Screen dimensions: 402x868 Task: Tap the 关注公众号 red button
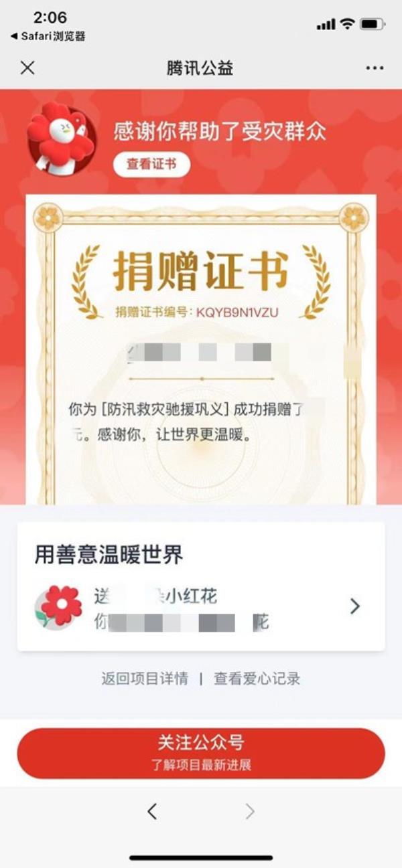(201, 753)
